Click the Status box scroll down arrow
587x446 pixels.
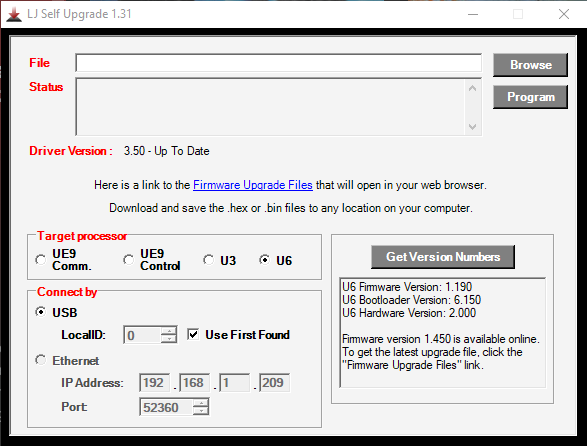pyautogui.click(x=472, y=127)
